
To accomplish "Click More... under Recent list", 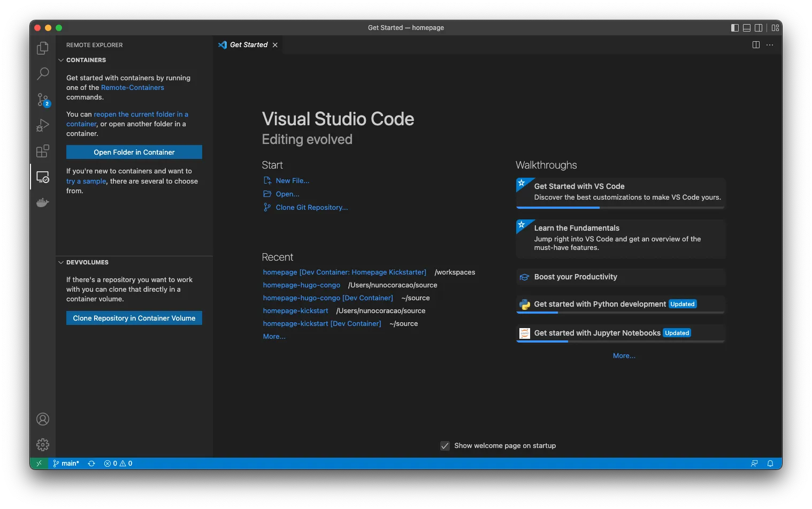I will [274, 337].
